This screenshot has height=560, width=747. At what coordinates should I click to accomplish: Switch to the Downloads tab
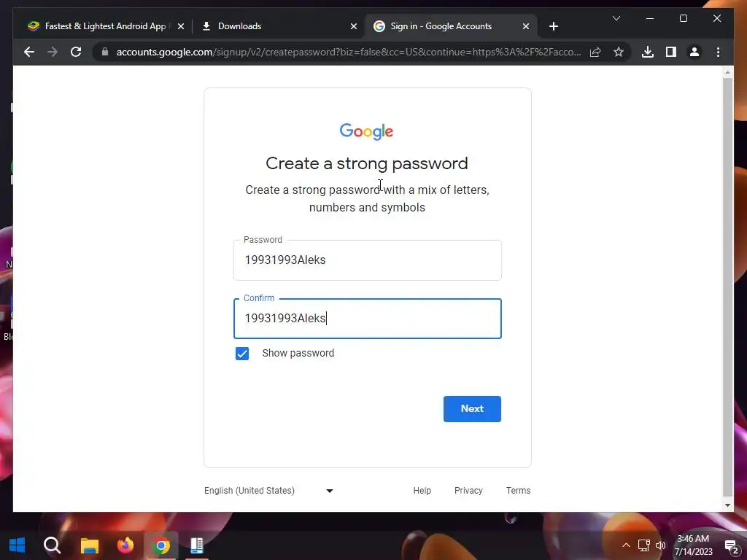point(279,26)
